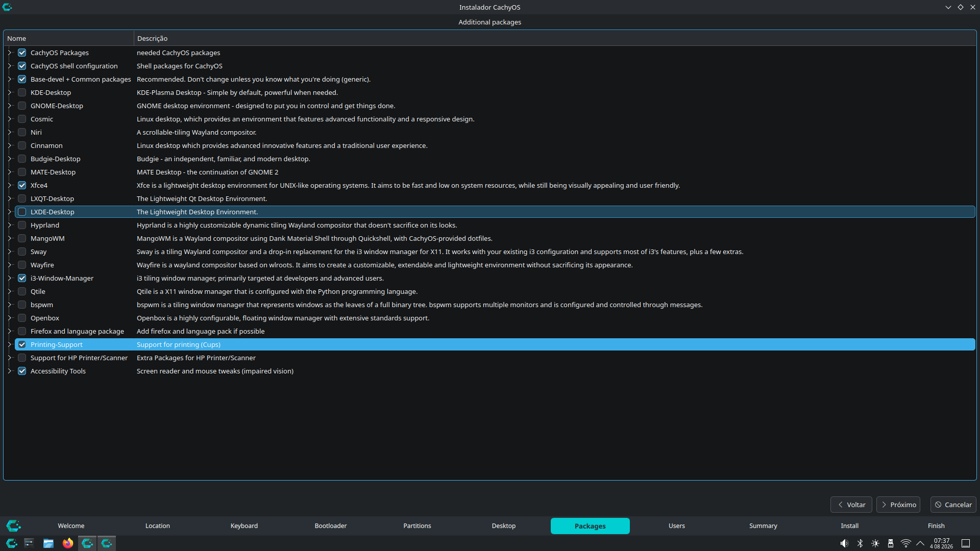Expand the Qtile package group
The height and width of the screenshot is (551, 980).
[10, 291]
